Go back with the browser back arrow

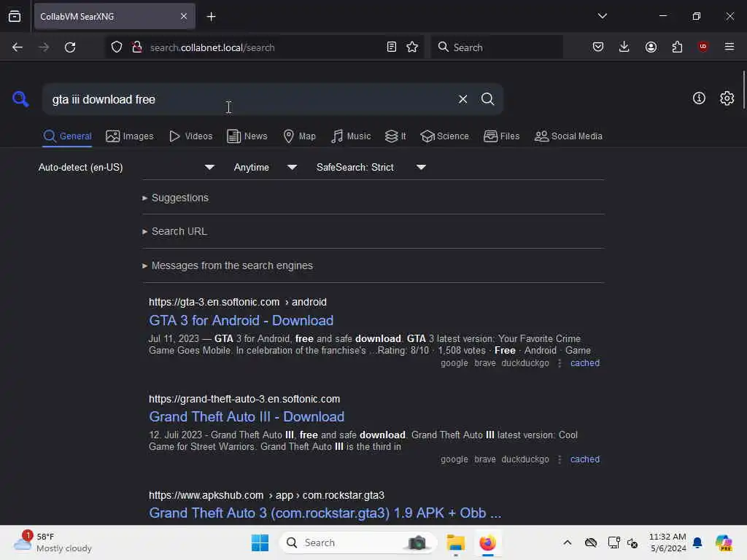[x=18, y=47]
